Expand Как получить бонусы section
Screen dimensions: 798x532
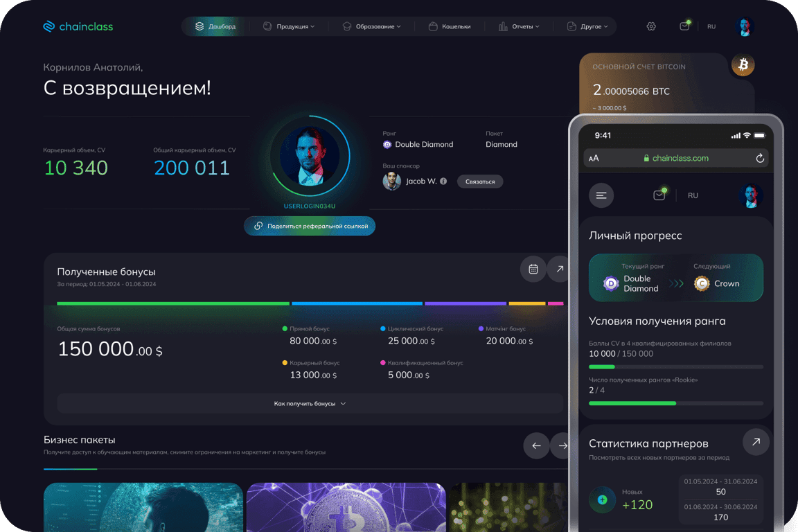click(310, 404)
